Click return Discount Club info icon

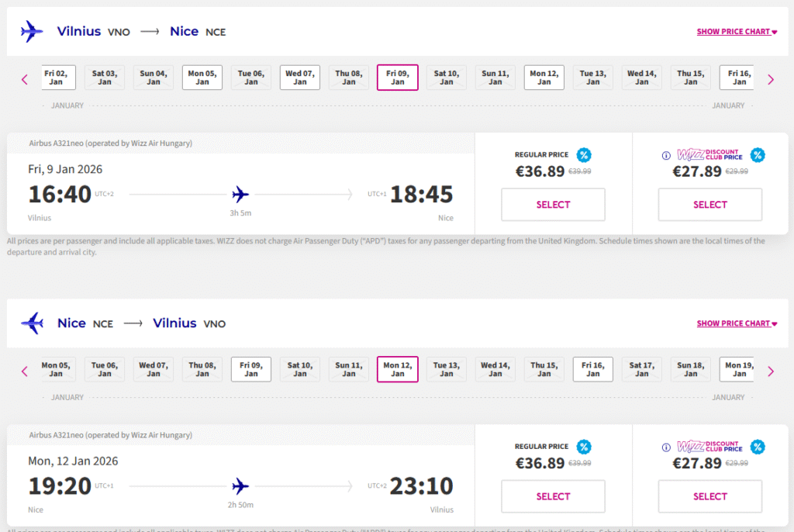pos(666,447)
